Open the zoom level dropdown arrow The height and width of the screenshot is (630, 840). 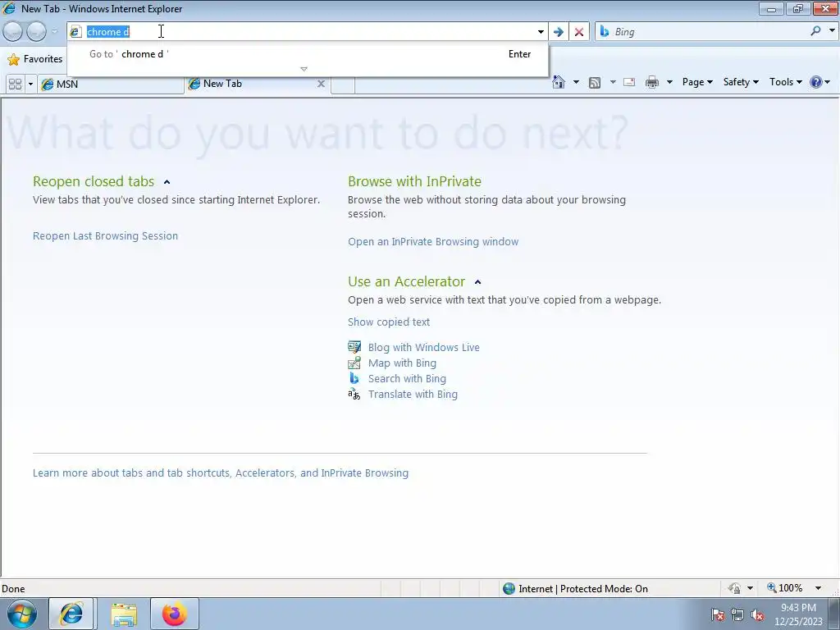(x=818, y=588)
